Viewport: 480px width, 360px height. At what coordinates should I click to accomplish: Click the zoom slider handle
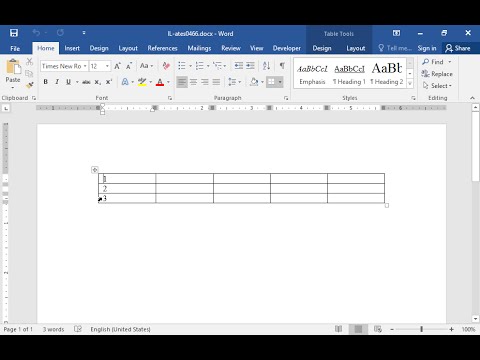(421, 329)
